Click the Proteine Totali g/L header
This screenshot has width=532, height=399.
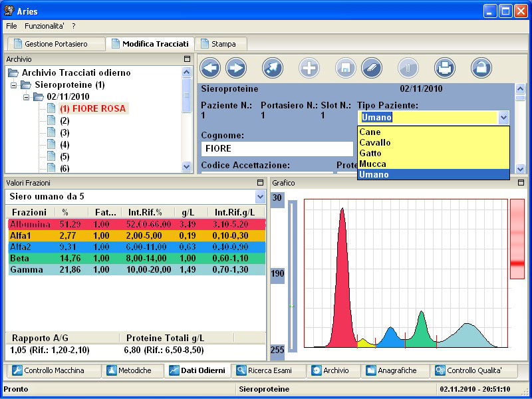176,338
